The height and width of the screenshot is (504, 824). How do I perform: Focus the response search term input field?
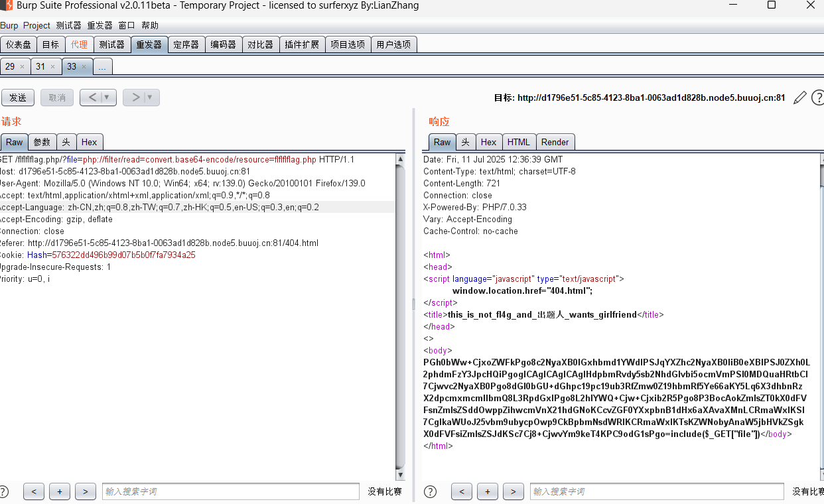point(658,491)
